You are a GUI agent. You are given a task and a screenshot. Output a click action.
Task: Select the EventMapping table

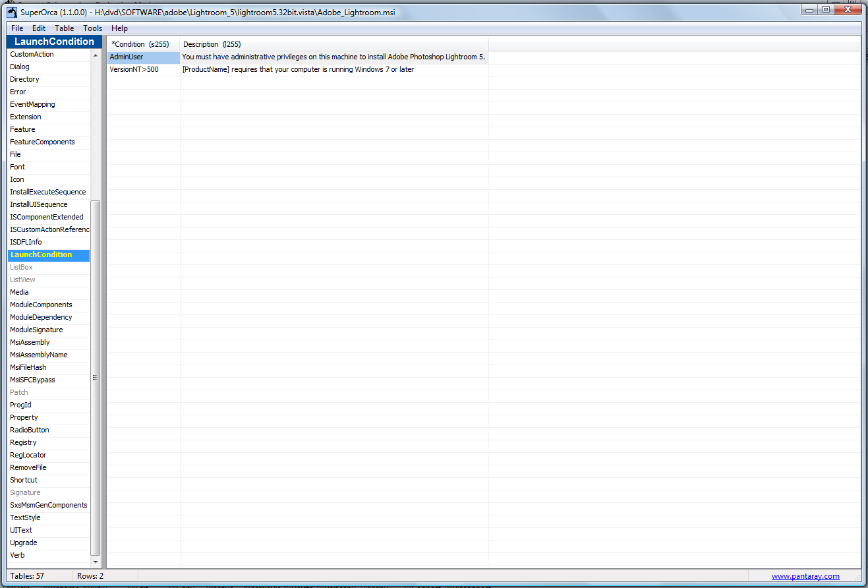click(x=49, y=104)
